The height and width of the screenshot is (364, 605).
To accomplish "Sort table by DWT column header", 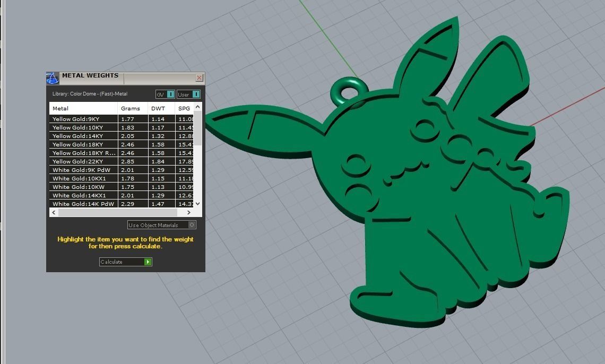I will [x=161, y=108].
